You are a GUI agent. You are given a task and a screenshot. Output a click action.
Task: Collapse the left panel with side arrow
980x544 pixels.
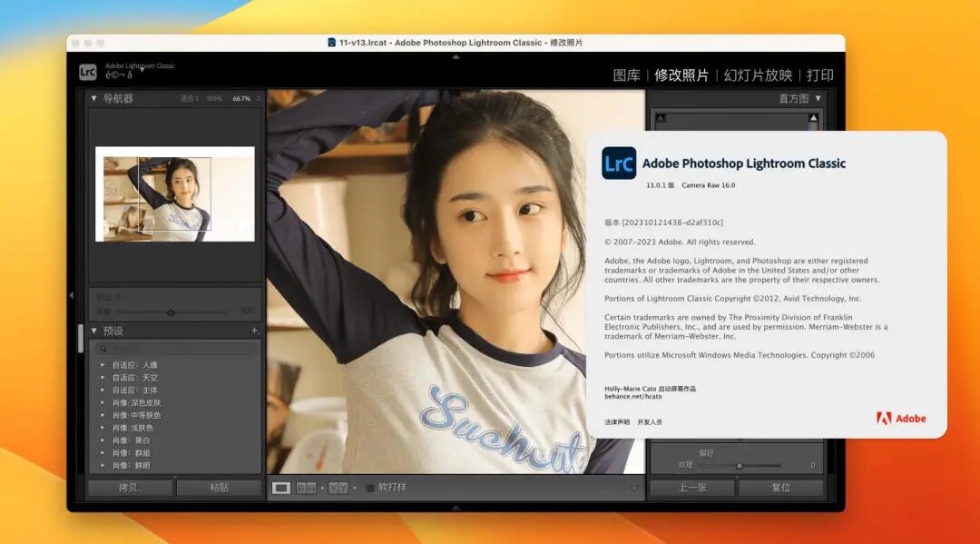72,295
